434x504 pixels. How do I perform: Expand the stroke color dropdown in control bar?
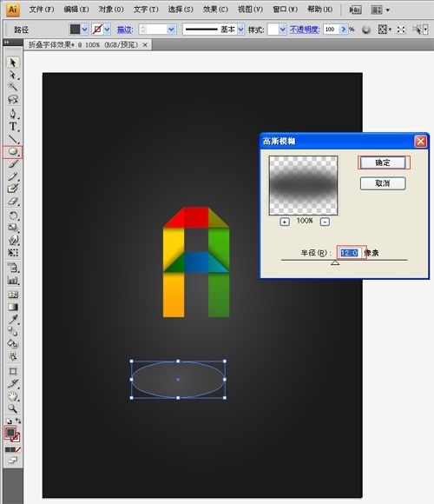coord(108,30)
